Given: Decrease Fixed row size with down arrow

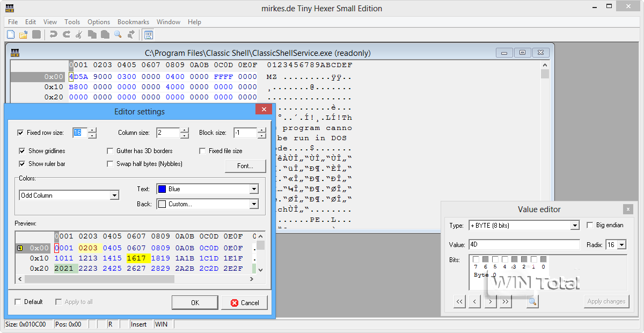Looking at the screenshot, I should point(92,135).
